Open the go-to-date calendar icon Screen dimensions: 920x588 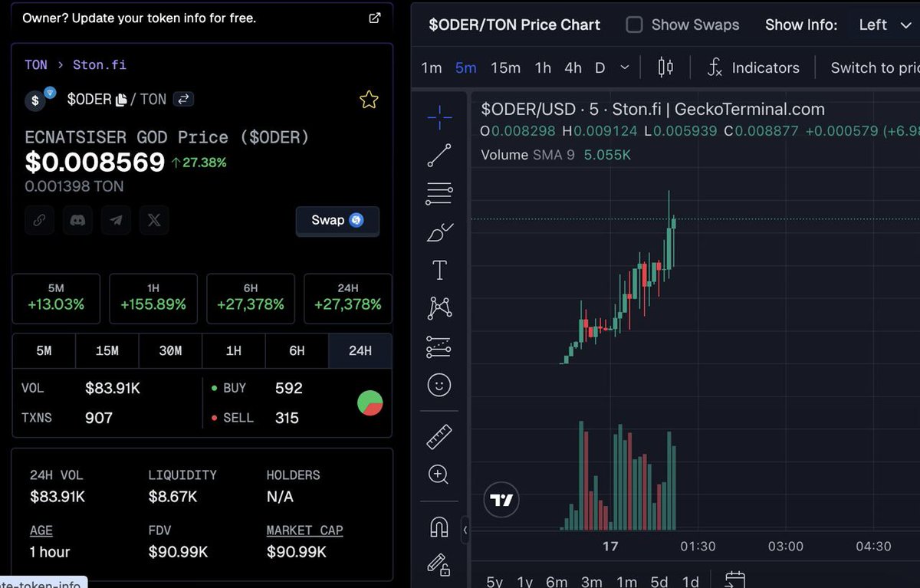click(734, 580)
